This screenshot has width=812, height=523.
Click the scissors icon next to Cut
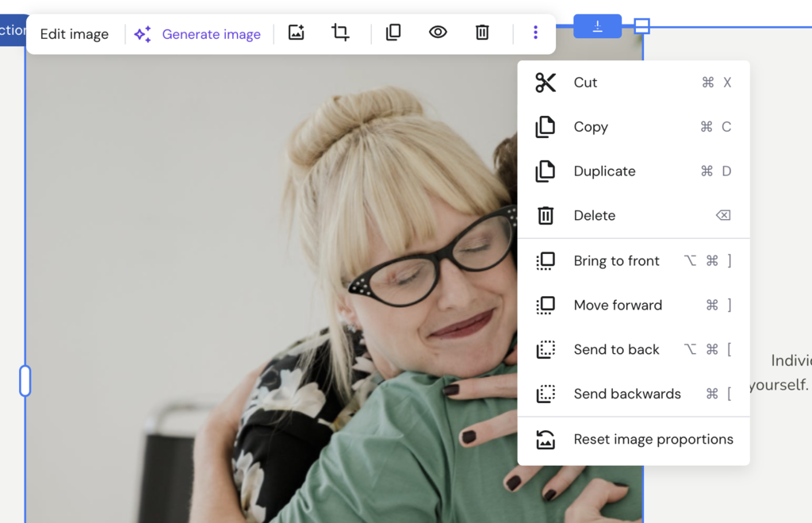pyautogui.click(x=546, y=82)
